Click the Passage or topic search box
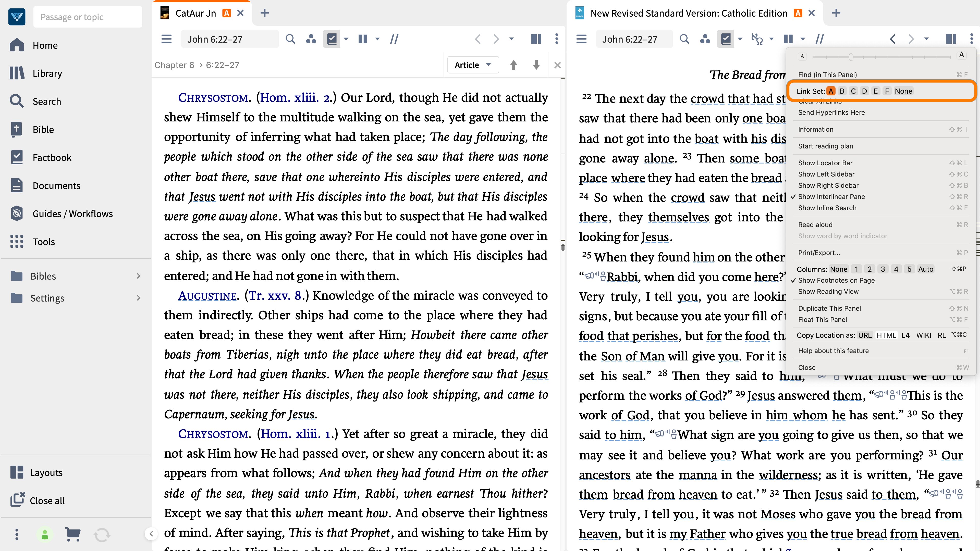The image size is (980, 551). [x=88, y=17]
